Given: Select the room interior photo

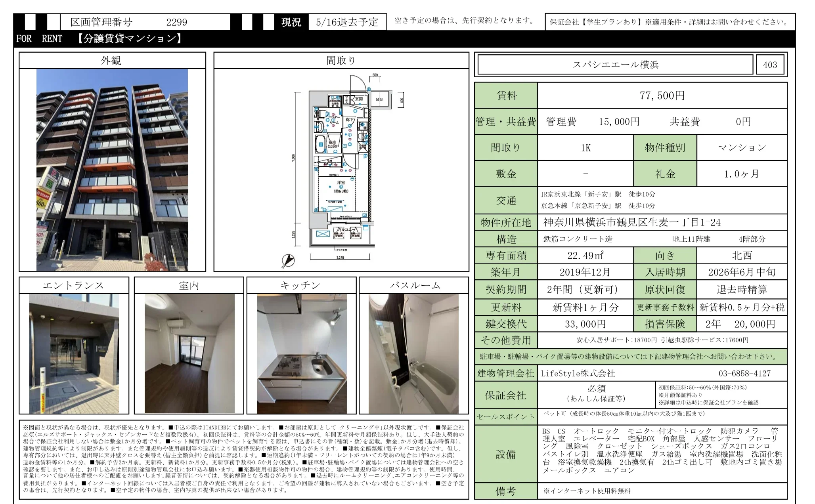Looking at the screenshot, I should coord(189,353).
